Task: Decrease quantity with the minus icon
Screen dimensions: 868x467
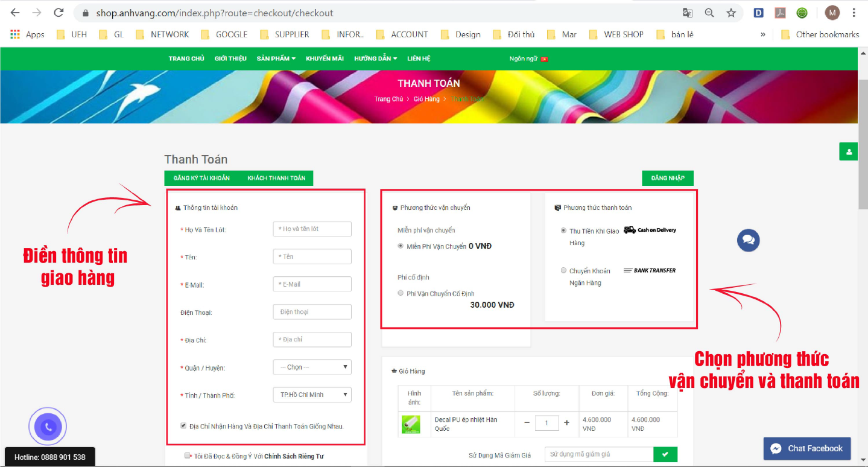Action: point(527,423)
